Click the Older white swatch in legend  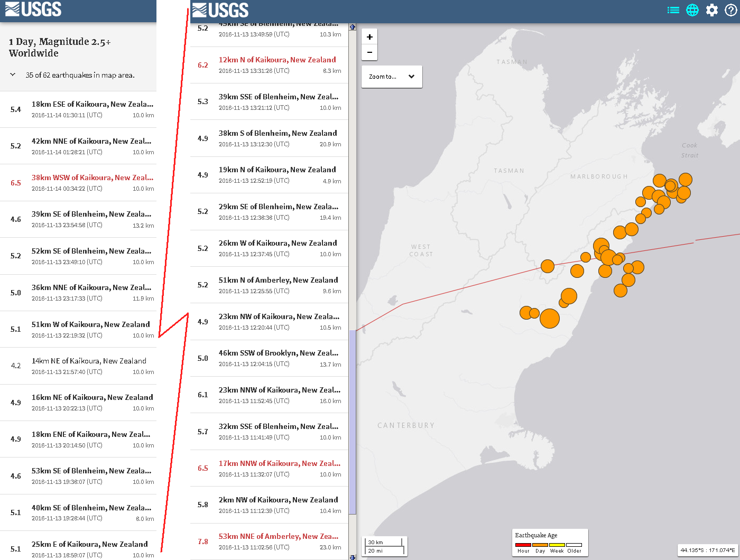[x=574, y=545]
